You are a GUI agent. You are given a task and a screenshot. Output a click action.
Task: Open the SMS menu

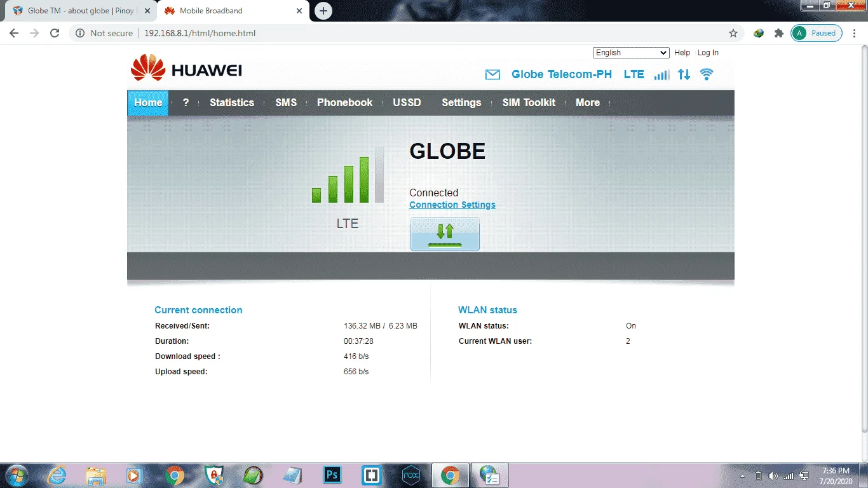[x=286, y=103]
